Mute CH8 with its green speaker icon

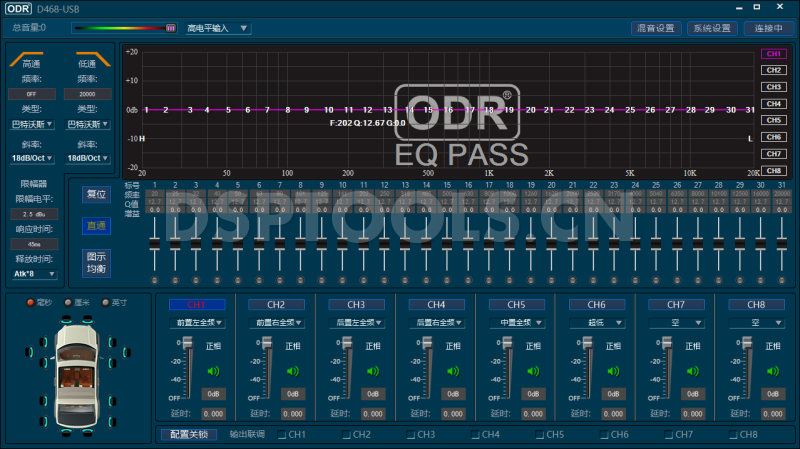pos(773,371)
